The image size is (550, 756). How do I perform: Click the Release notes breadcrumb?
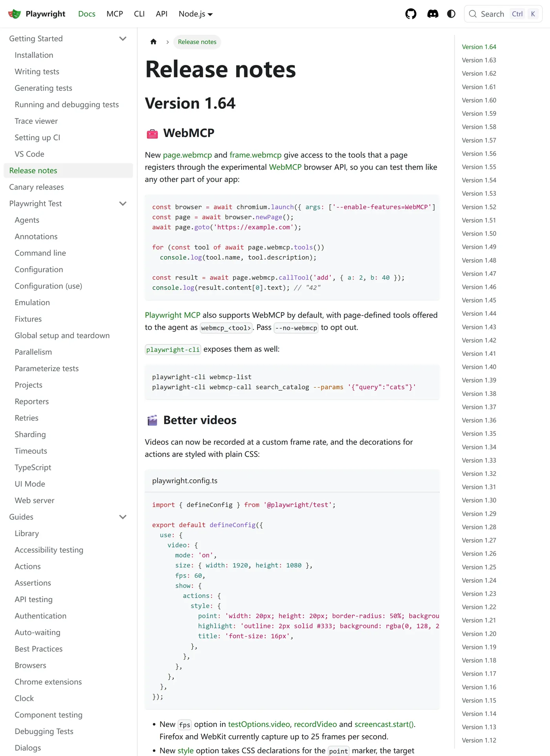click(x=197, y=42)
